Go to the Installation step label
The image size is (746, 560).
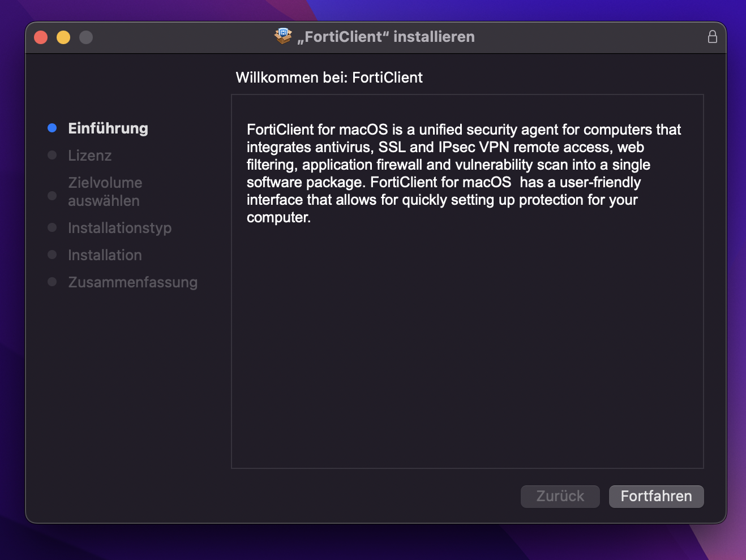(x=105, y=255)
